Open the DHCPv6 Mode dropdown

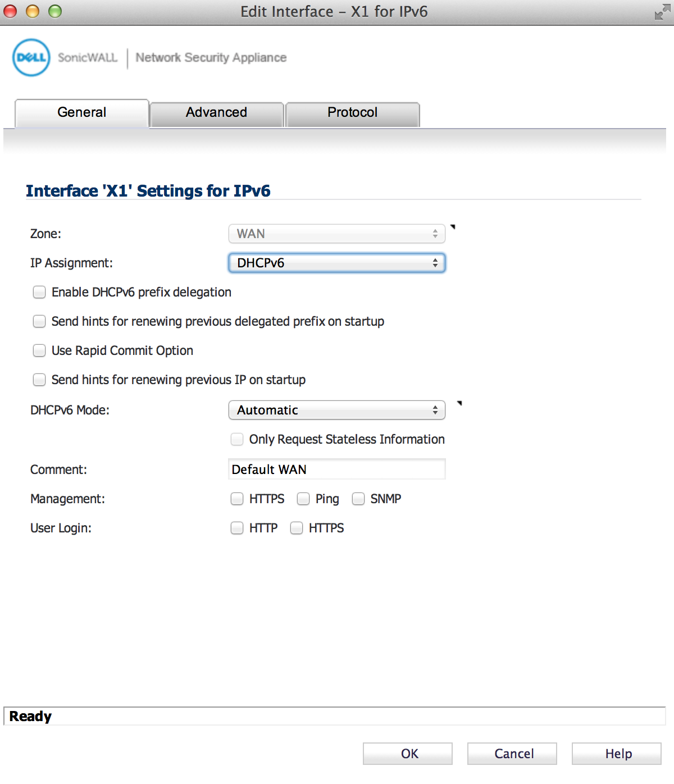coord(337,410)
